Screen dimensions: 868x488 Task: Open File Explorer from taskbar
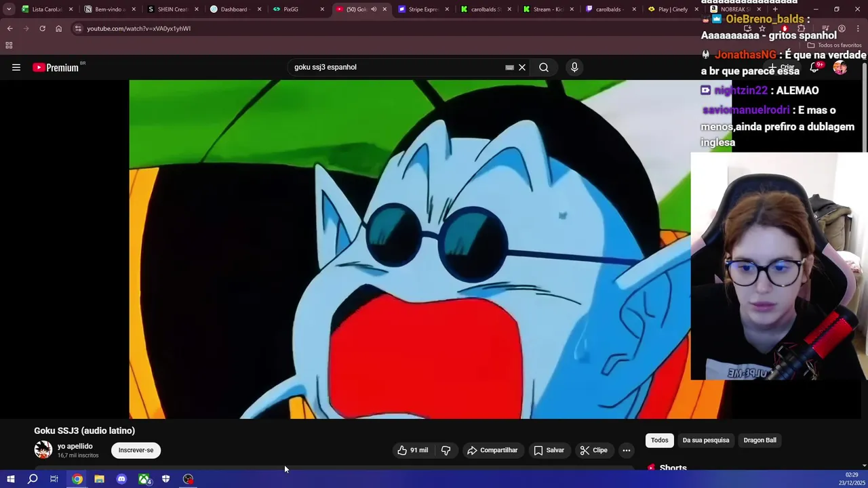(x=99, y=479)
